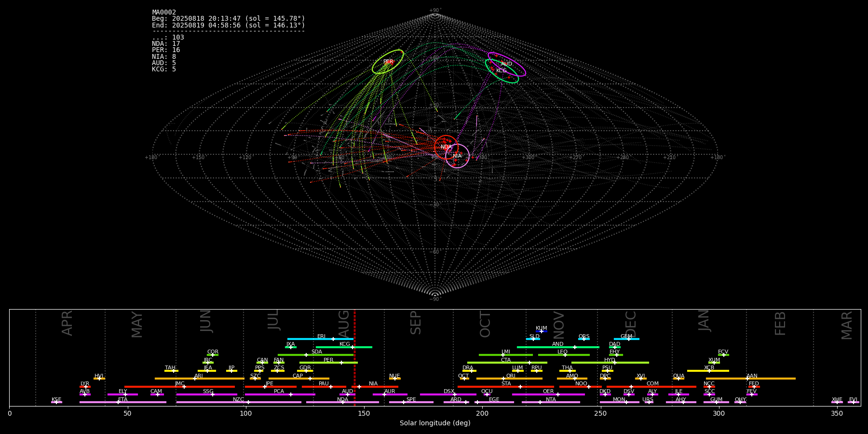Image resolution: width=868 pixels, height=434 pixels.
Task: Click the SLD shower label on timeline
Action: [534, 337]
